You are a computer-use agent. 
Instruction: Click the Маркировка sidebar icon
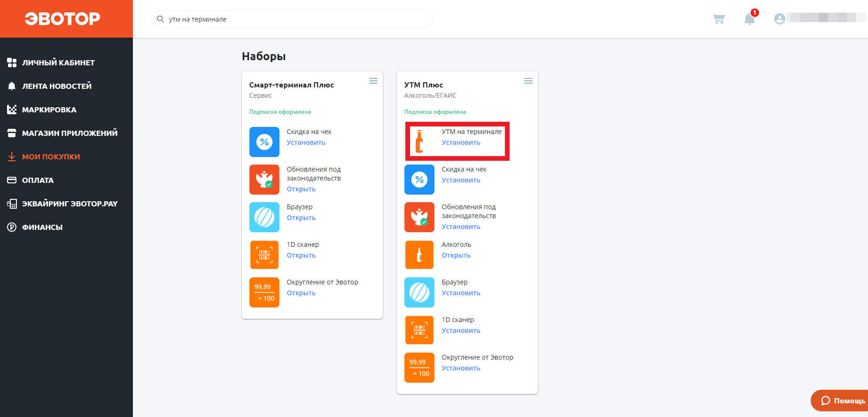pos(12,110)
